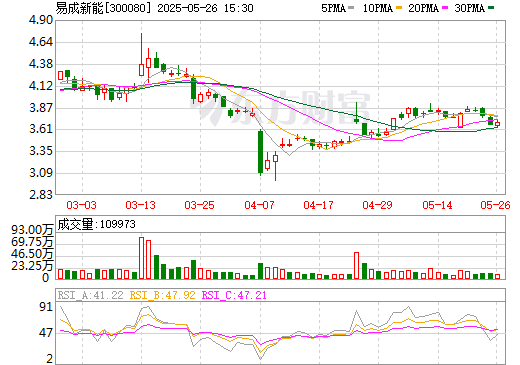520x365 pixels.
Task: Click the 46.50万 volume axis label
Action: tap(32, 254)
